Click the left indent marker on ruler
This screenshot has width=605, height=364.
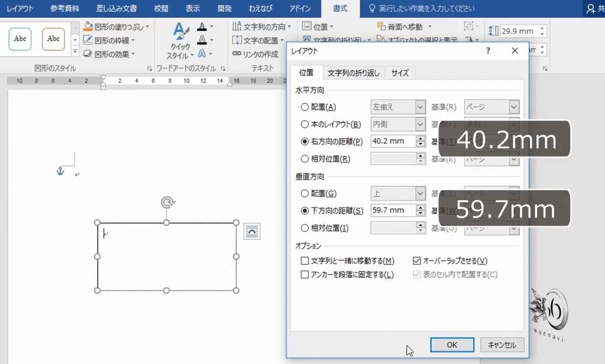[x=103, y=87]
